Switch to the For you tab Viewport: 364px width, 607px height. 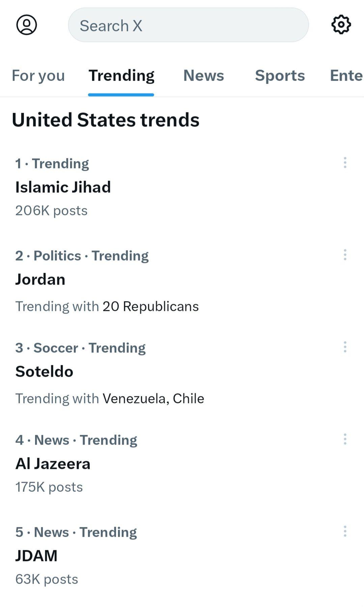(x=38, y=76)
